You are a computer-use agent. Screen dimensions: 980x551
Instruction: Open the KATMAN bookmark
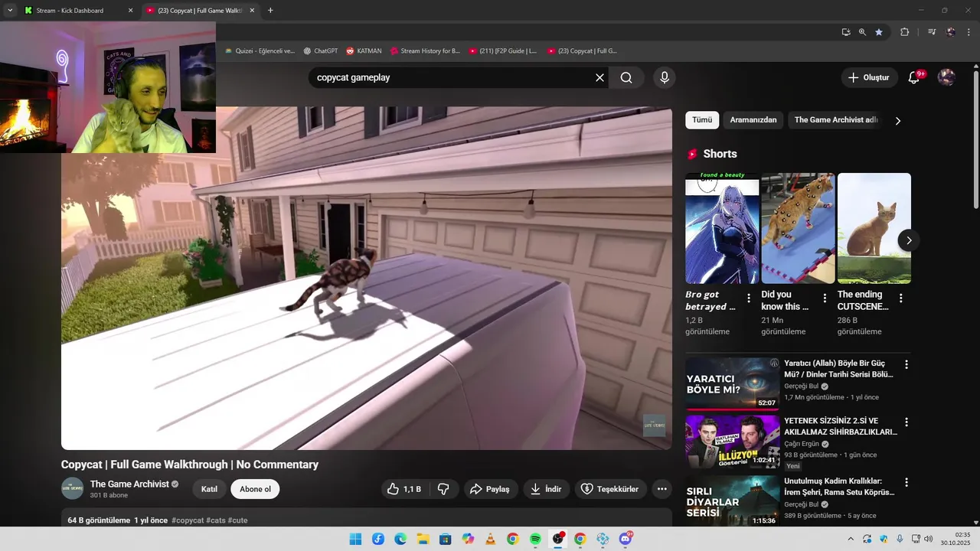click(364, 51)
